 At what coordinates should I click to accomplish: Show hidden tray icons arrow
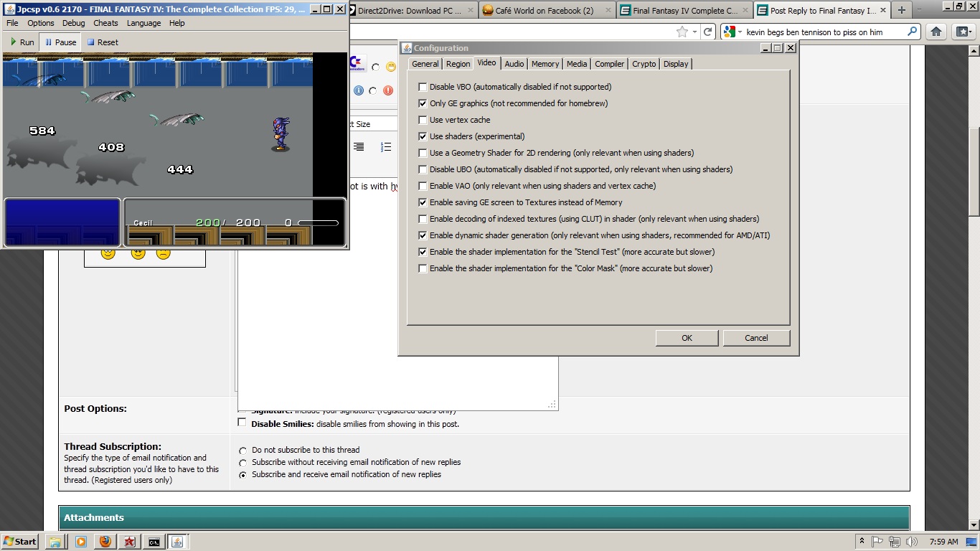click(861, 542)
